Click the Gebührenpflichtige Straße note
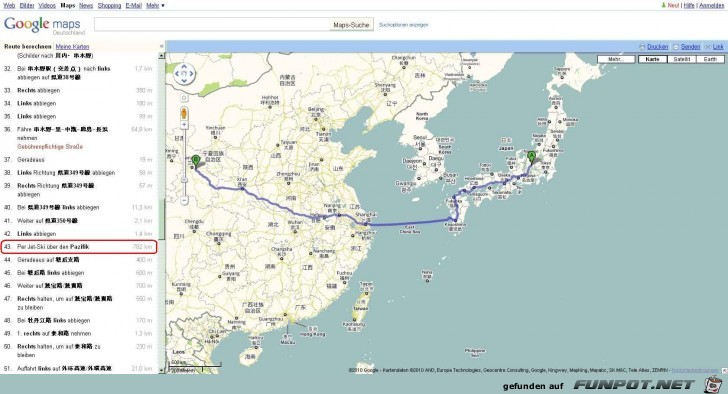The width and height of the screenshot is (728, 394). pos(50,147)
